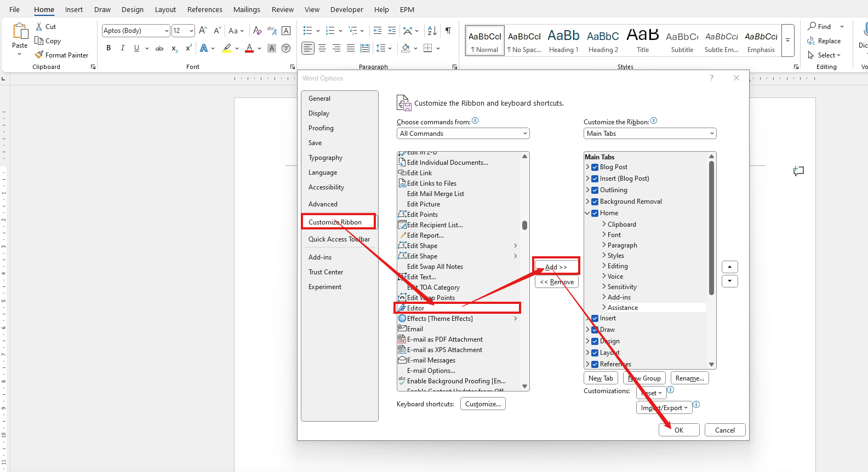The width and height of the screenshot is (868, 472).
Task: Click Center alignment icon
Action: (322, 48)
